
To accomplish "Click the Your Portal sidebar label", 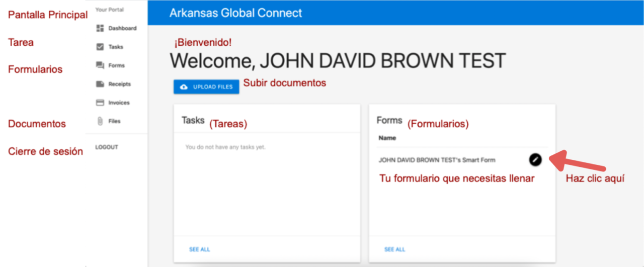I will pyautogui.click(x=109, y=10).
